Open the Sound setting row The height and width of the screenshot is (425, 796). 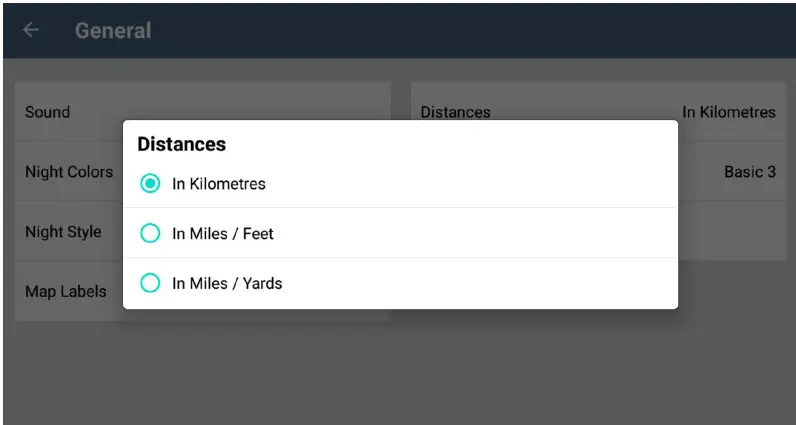(x=60, y=112)
